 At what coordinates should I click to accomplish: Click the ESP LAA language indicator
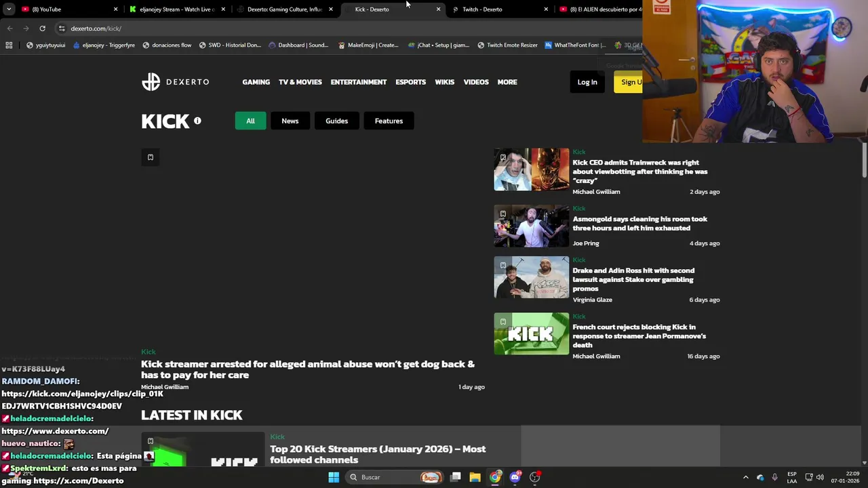792,477
